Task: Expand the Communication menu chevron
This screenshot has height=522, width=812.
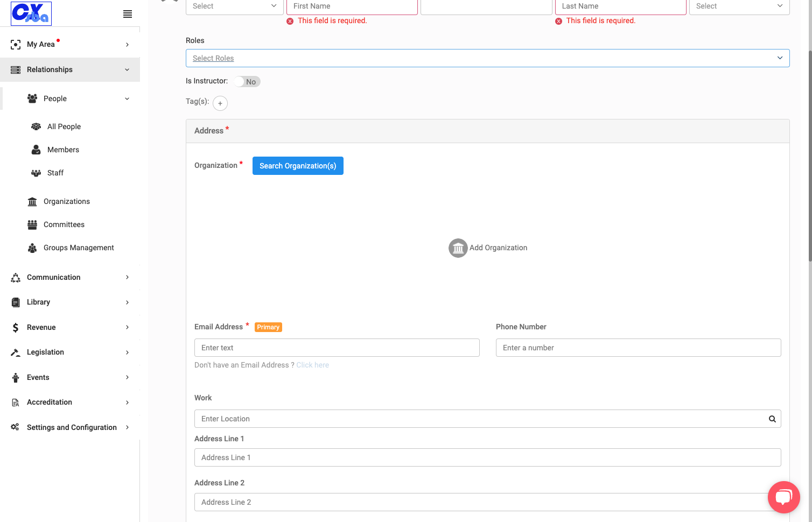Action: [x=127, y=278]
